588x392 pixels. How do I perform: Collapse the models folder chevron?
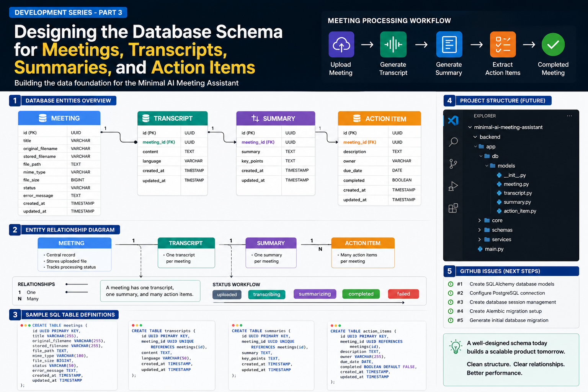(487, 166)
